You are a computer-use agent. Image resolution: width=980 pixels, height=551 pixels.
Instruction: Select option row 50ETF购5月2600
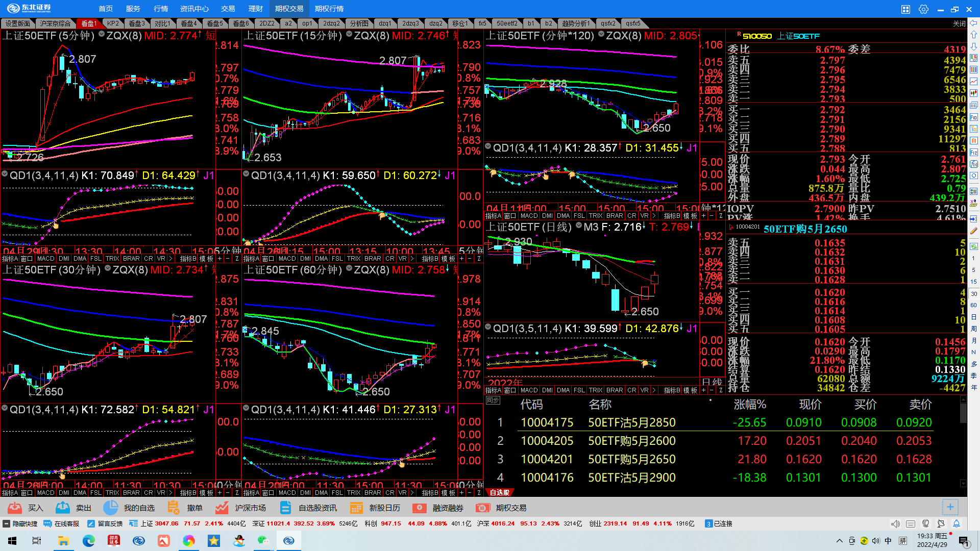point(631,441)
